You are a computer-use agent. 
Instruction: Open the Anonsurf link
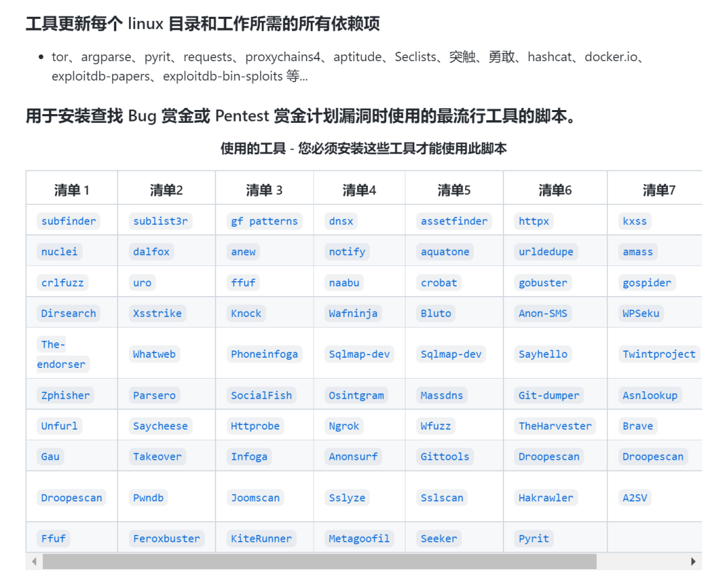coord(353,456)
